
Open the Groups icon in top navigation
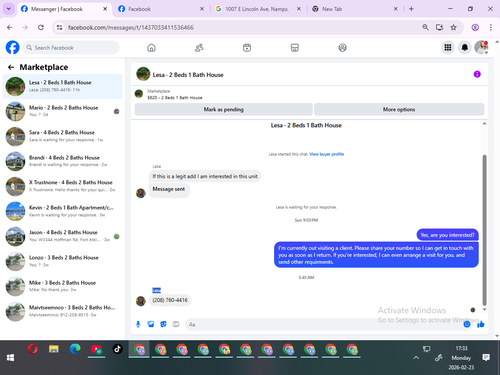[342, 48]
